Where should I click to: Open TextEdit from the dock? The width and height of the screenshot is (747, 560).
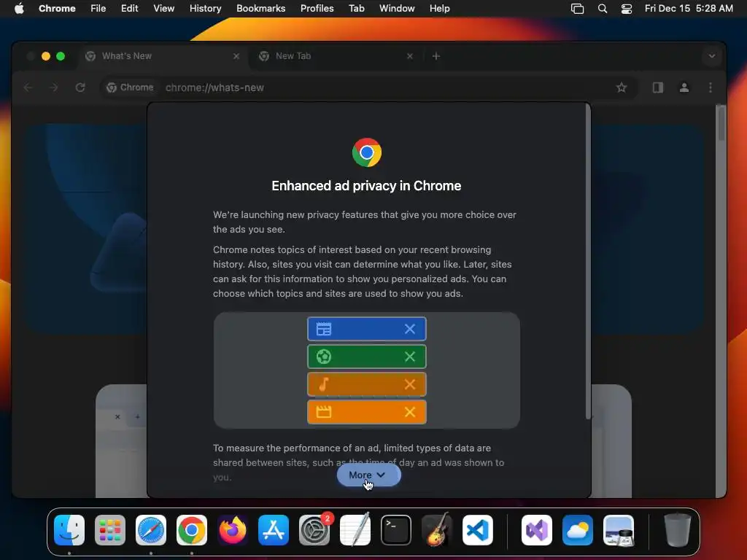355,530
